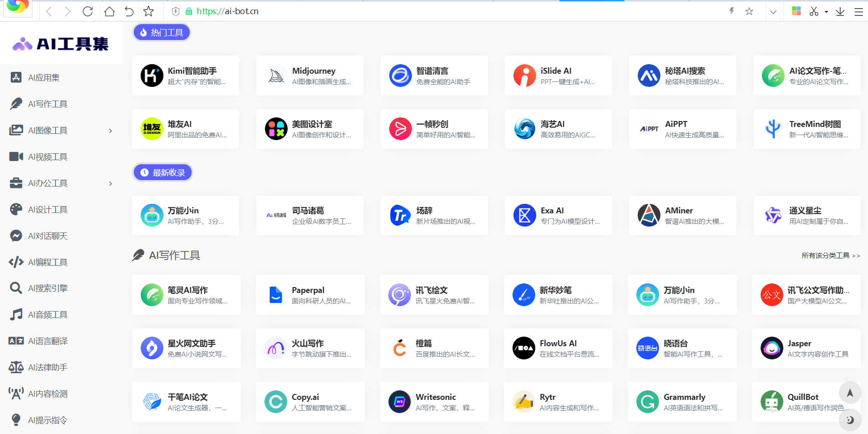Open the Rytr icon
The width and height of the screenshot is (868, 434).
[x=524, y=402]
